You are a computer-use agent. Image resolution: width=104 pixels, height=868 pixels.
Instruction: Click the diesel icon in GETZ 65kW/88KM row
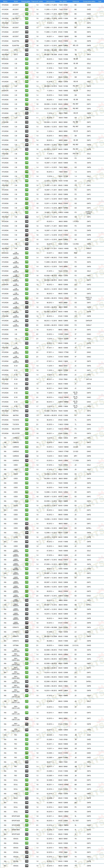[27, 50]
